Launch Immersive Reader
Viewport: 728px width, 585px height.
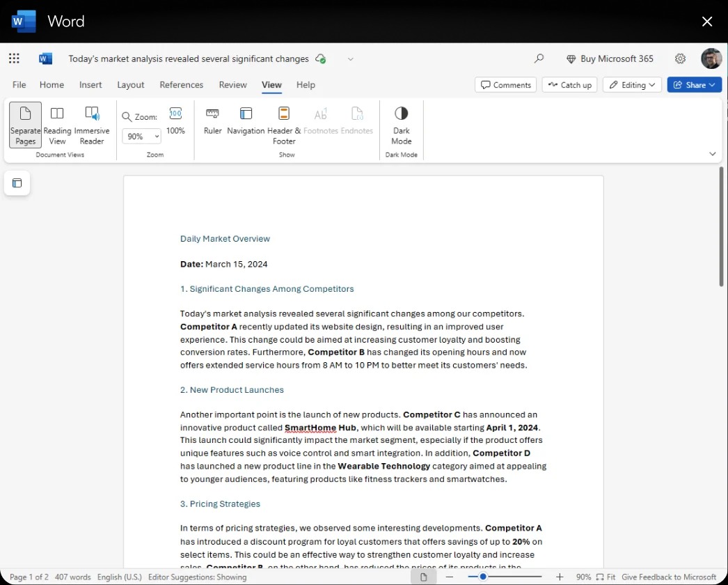(92, 125)
